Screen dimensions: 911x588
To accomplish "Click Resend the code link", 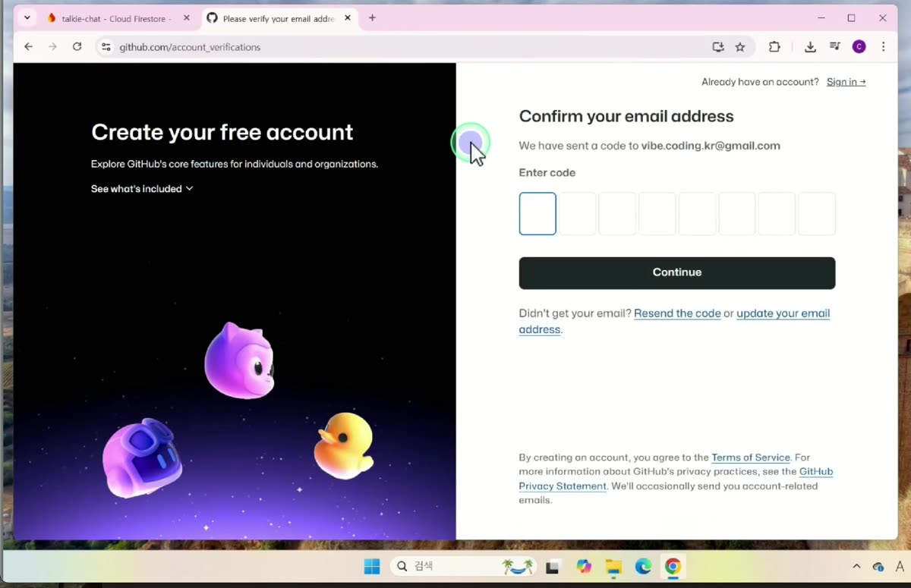I will [677, 313].
